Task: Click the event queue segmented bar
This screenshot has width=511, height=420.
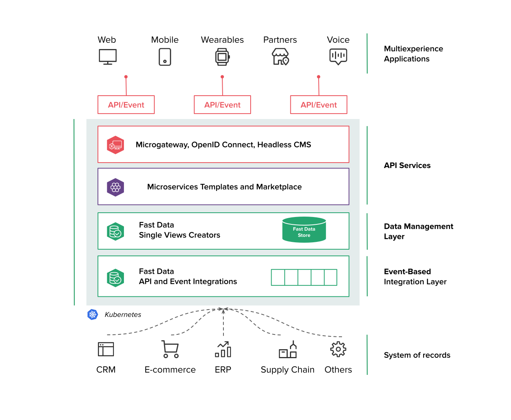Action: 304,277
